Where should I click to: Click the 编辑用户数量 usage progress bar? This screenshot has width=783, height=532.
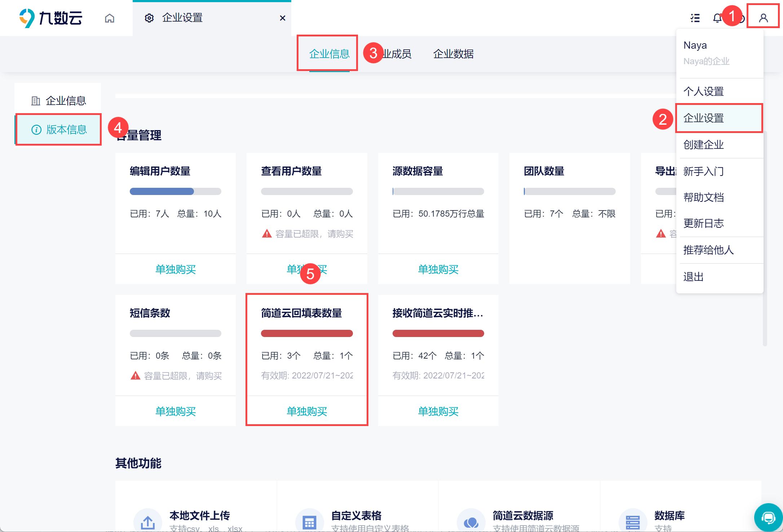176,191
